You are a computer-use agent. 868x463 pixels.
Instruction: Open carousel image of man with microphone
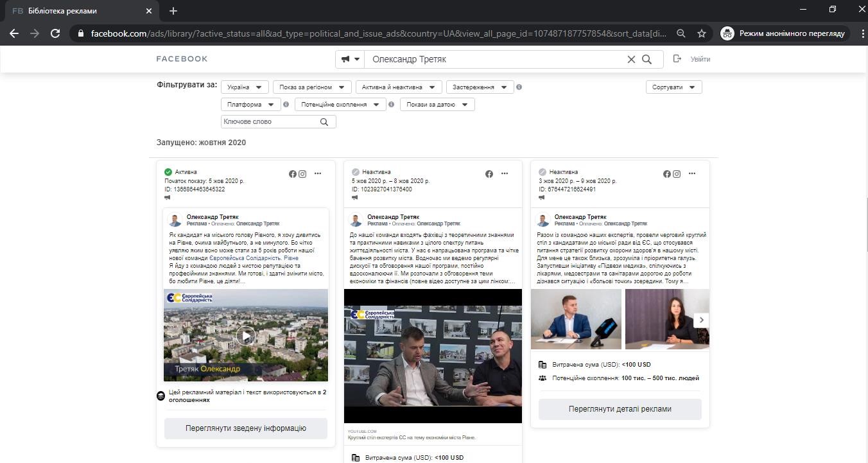(x=576, y=319)
